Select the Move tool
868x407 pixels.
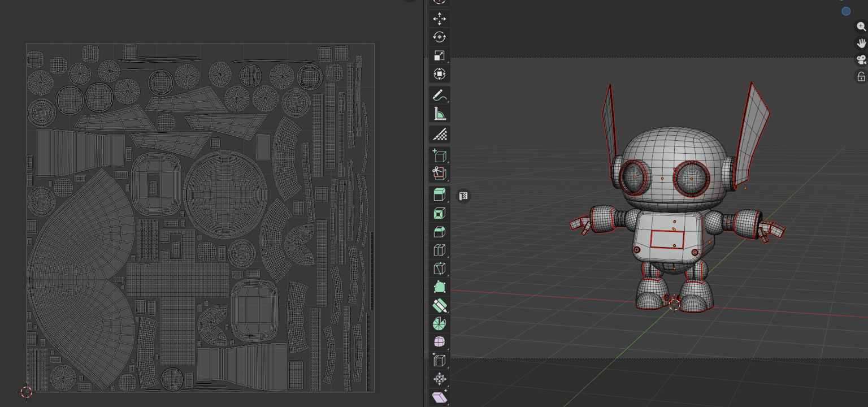439,19
